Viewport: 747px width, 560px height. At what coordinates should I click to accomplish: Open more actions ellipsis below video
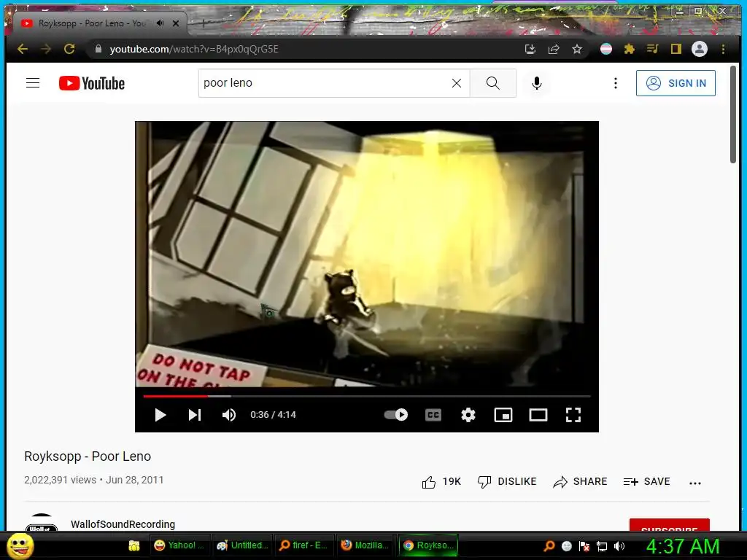tap(695, 483)
